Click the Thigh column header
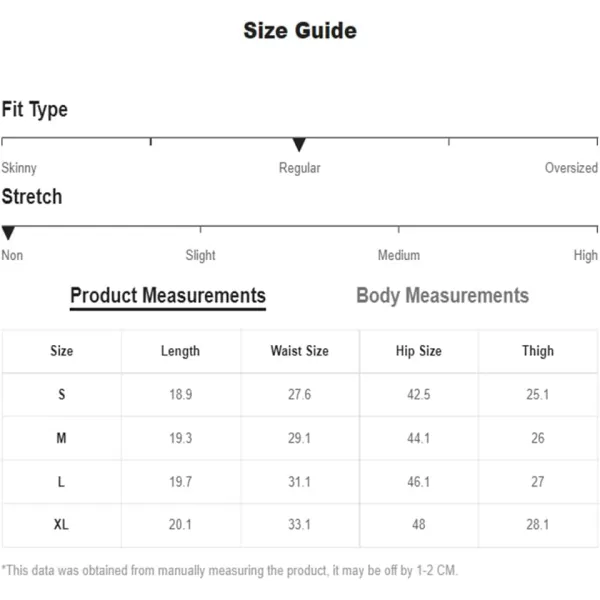 pyautogui.click(x=538, y=351)
